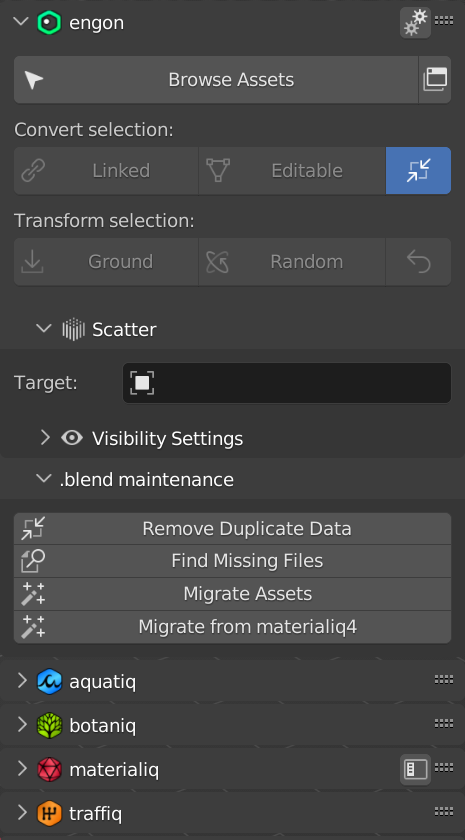Open asset browser in new window icon

[435, 80]
